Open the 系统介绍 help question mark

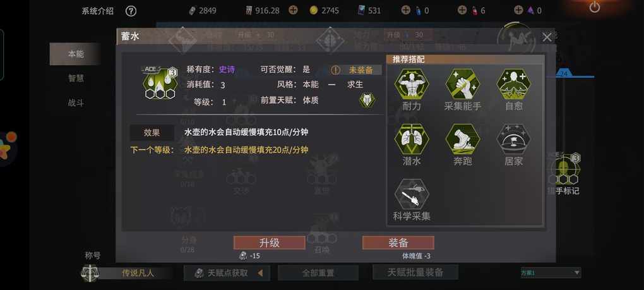(131, 11)
